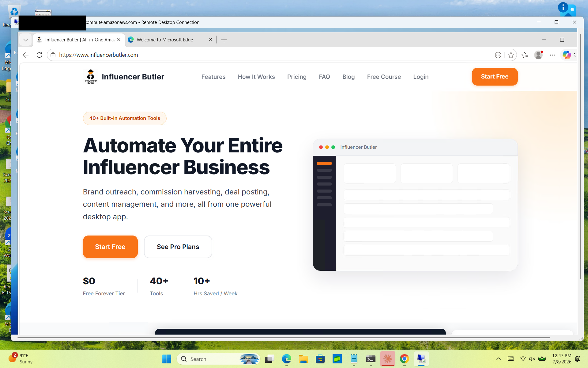The width and height of the screenshot is (588, 368).
Task: Select the Influencer Butler browser tab
Action: (x=79, y=40)
